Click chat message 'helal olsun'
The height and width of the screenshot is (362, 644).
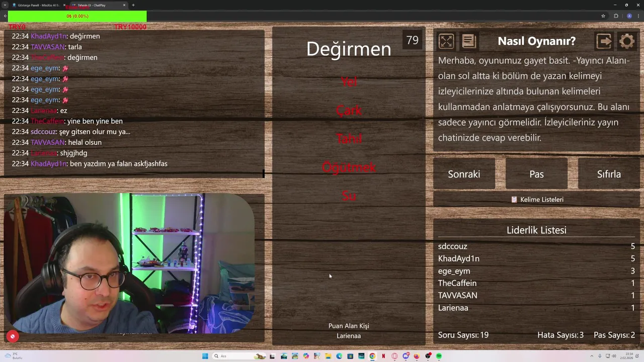point(85,142)
